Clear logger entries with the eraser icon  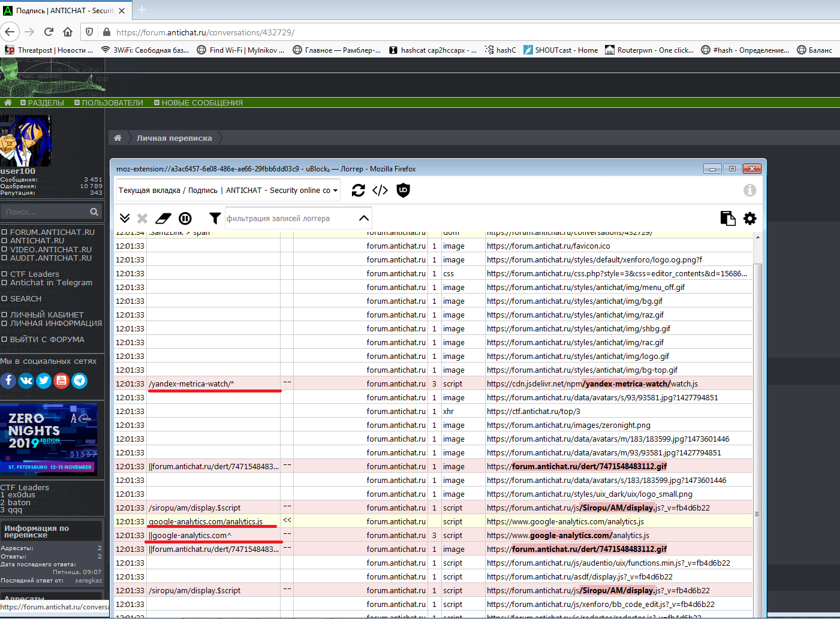(x=163, y=219)
